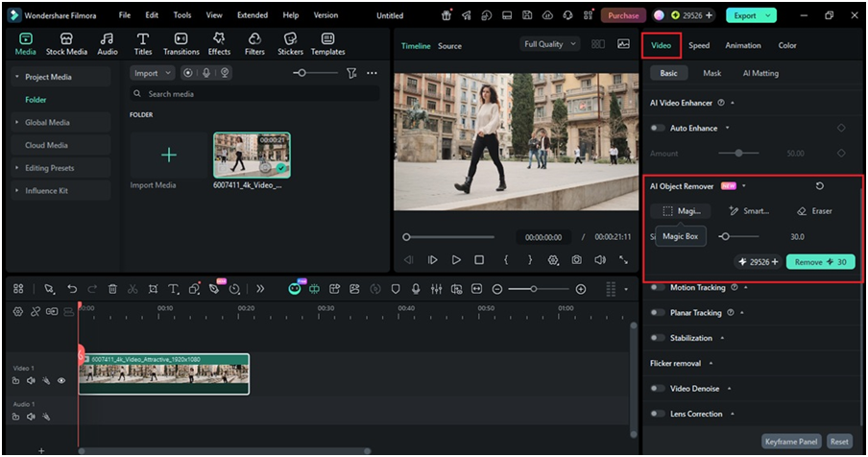Click the split scissors icon in timeline toolbar

pos(133,289)
